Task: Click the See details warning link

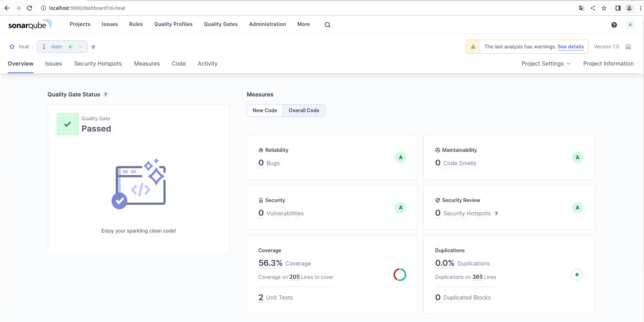Action: [x=571, y=47]
